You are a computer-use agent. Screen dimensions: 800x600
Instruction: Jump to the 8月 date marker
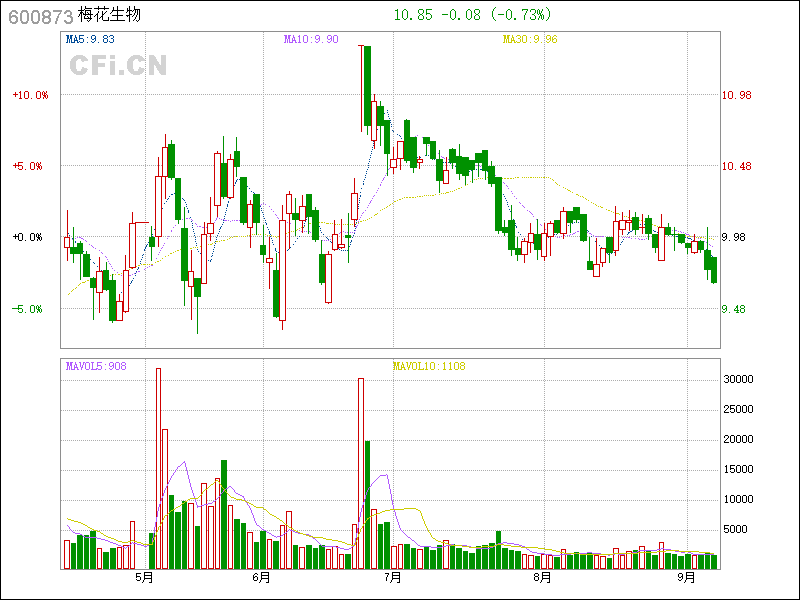542,577
